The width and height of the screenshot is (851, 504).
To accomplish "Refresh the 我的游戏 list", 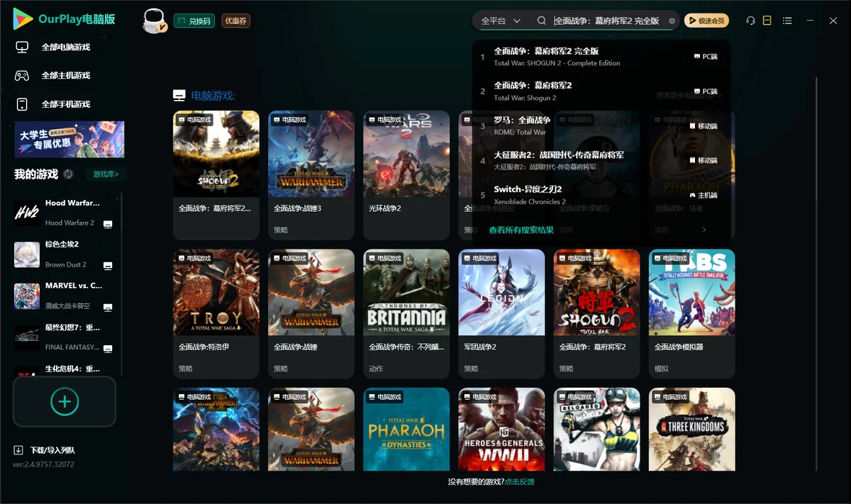I will coord(68,174).
